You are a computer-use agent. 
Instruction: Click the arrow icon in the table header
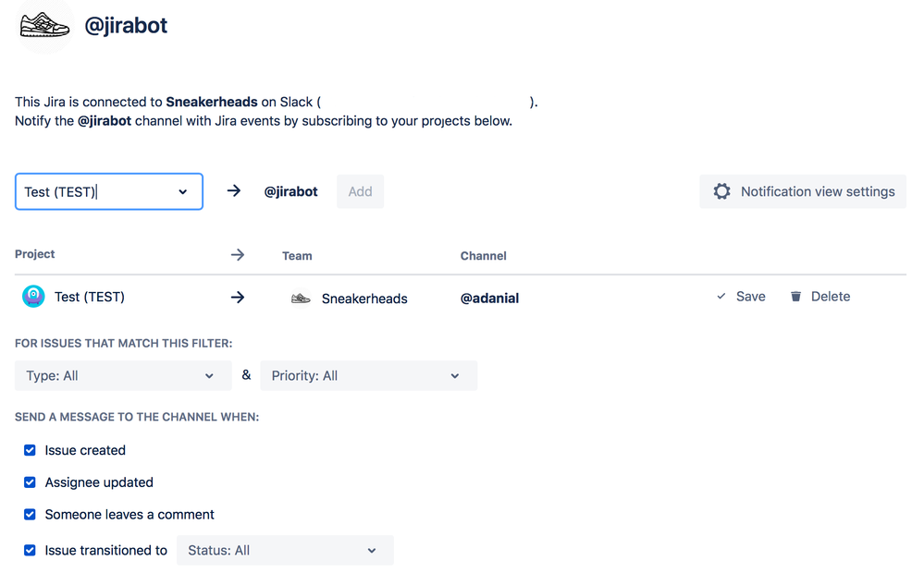point(238,255)
